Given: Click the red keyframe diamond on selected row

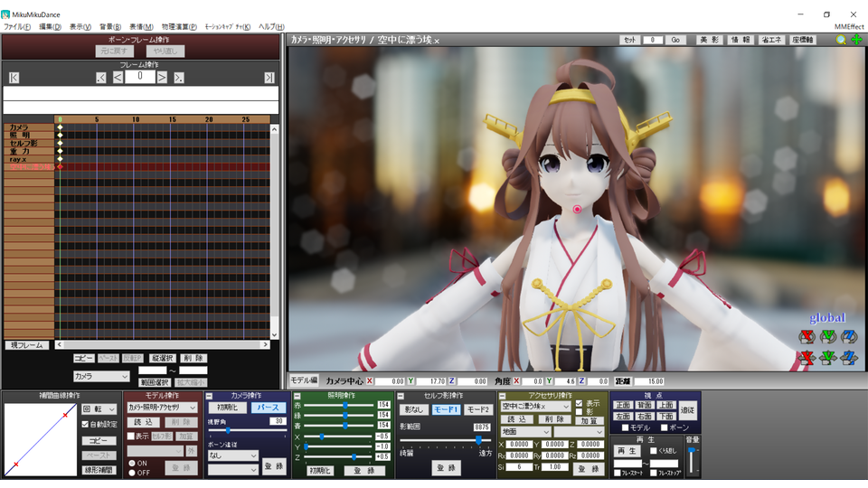Looking at the screenshot, I should 60,166.
